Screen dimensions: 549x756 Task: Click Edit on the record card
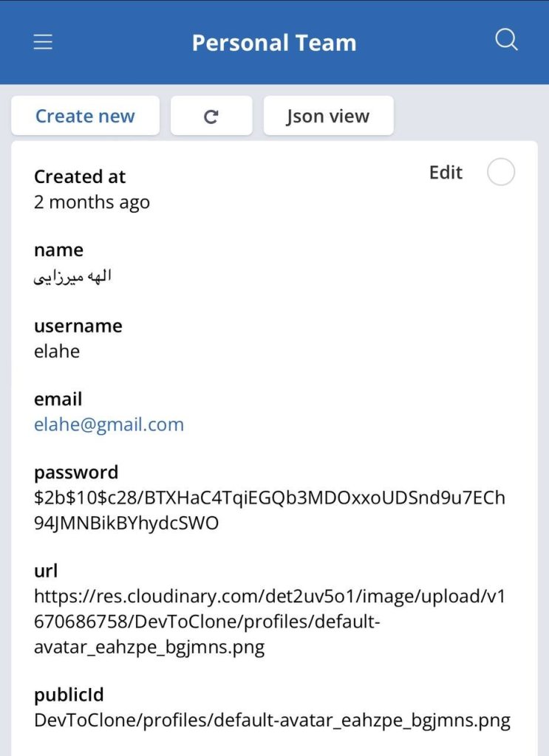[x=446, y=173]
